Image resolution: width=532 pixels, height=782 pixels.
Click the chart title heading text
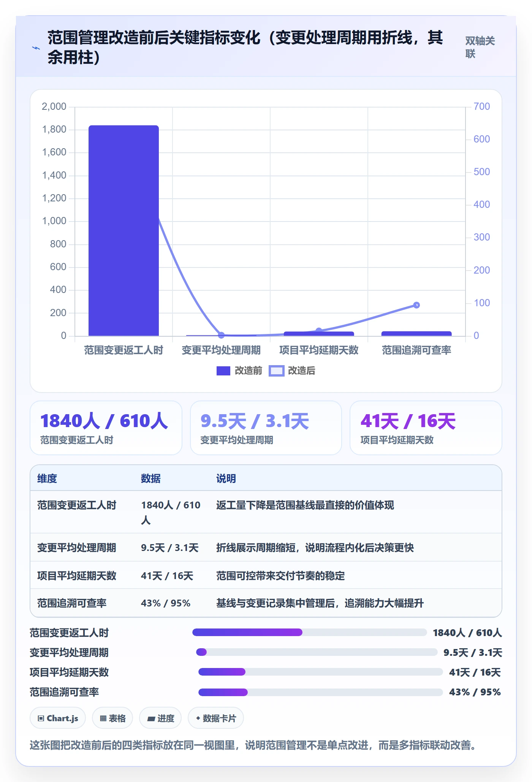point(245,47)
